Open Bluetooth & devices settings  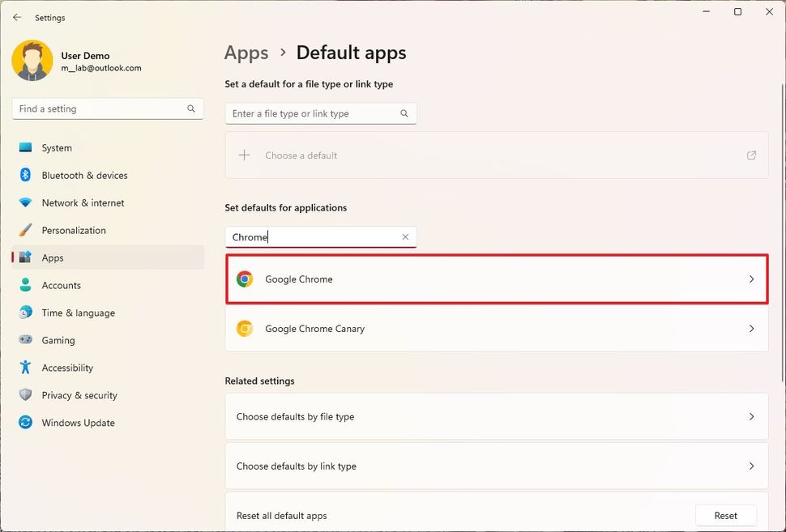84,176
